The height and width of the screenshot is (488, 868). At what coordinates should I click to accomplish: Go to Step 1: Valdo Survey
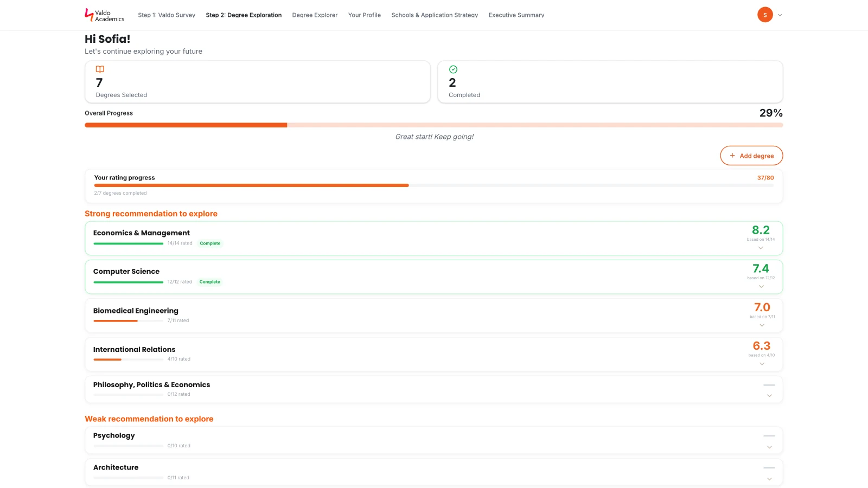point(167,15)
